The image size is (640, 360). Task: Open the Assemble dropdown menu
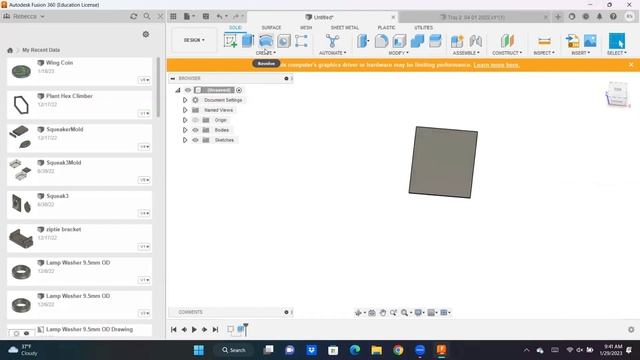pyautogui.click(x=466, y=53)
